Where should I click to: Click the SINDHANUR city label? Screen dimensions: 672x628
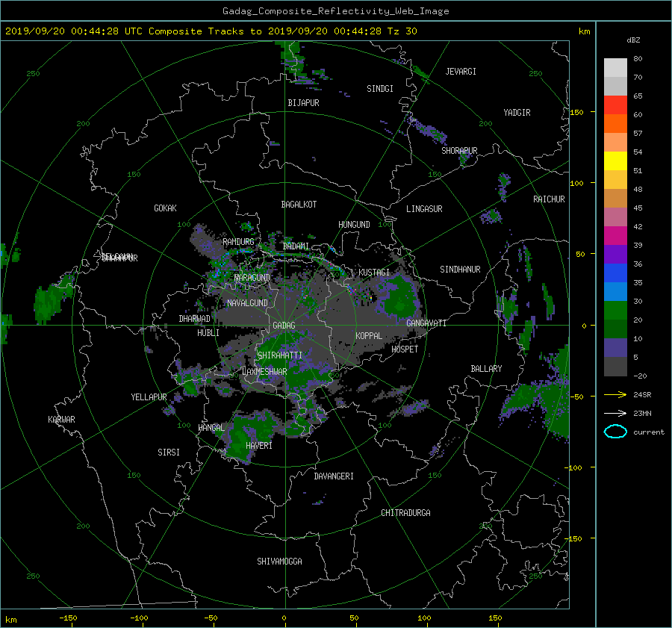click(x=460, y=270)
